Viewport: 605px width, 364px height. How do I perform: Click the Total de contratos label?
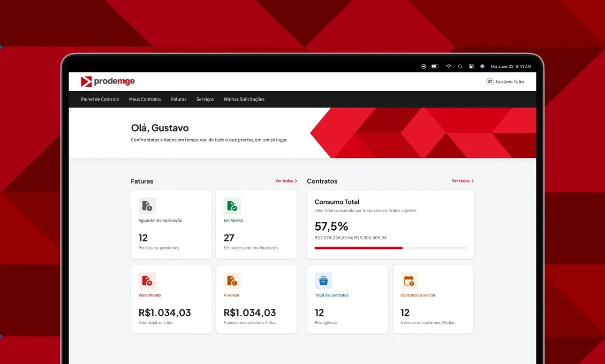point(331,295)
